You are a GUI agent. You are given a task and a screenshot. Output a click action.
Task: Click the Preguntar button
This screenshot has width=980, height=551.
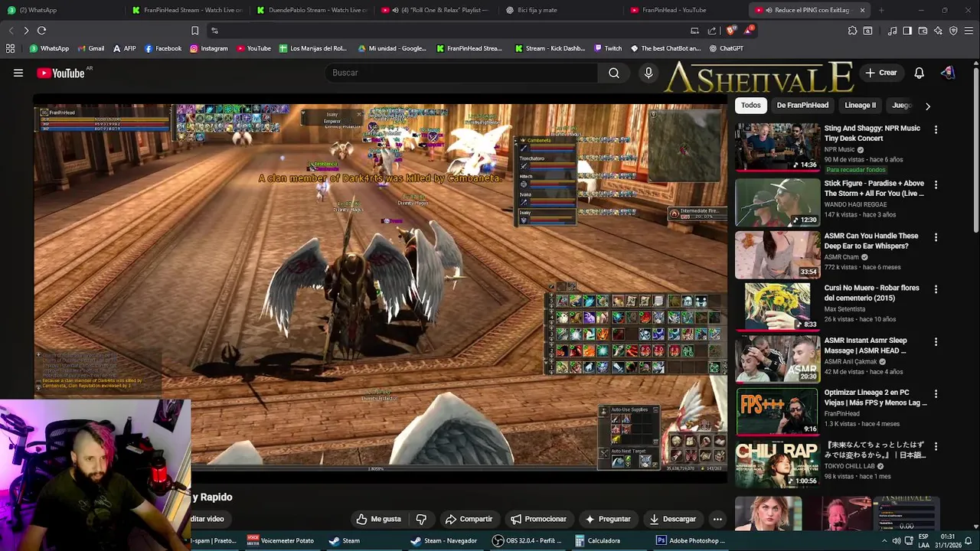click(607, 519)
